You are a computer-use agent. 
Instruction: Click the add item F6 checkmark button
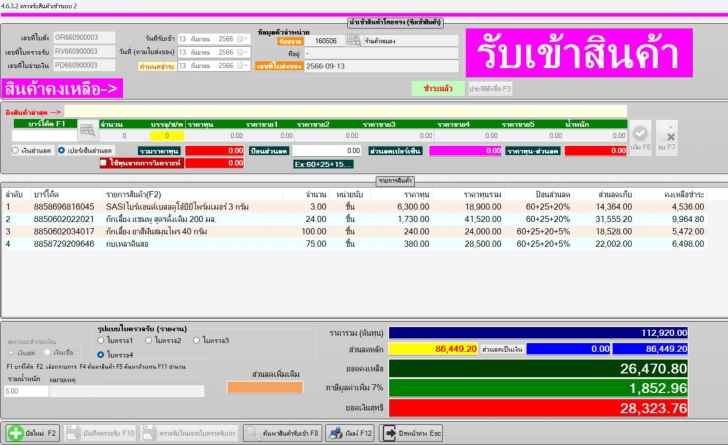tap(640, 138)
